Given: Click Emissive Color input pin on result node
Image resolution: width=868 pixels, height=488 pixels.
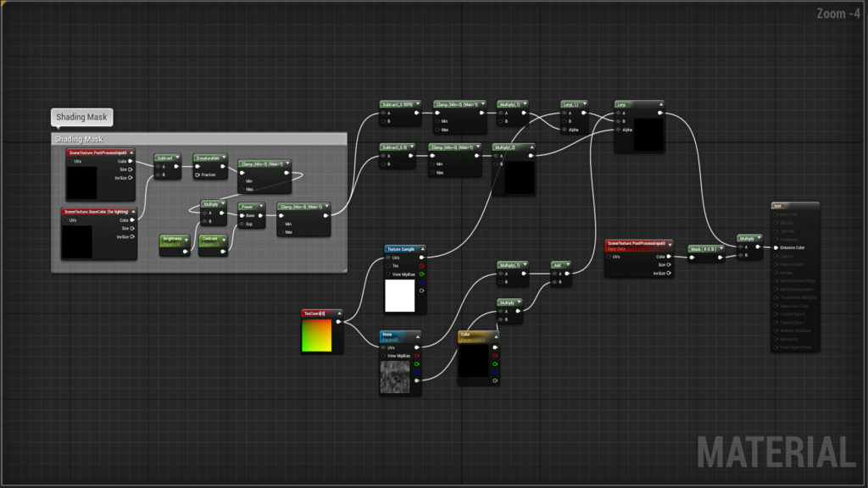Looking at the screenshot, I should click(x=776, y=248).
